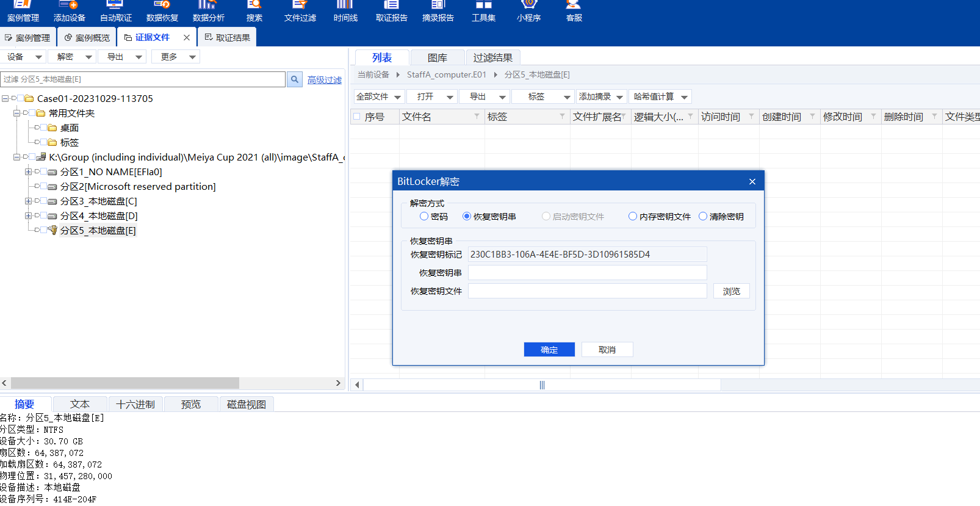The height and width of the screenshot is (506, 980).
Task: Start 自动取证 from the toolbar
Action: 115,12
